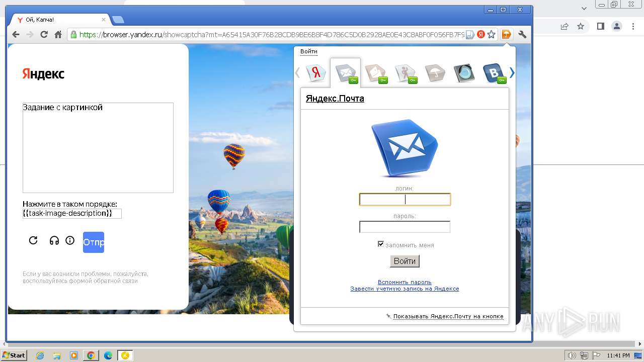This screenshot has height=362, width=644.
Task: Open the wrench settings menu
Action: (522, 34)
